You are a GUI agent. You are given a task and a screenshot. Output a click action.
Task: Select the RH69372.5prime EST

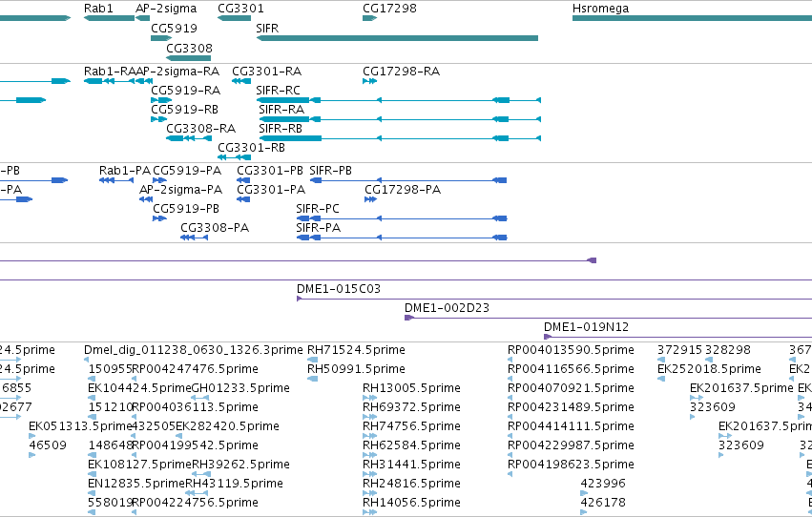pos(370,417)
